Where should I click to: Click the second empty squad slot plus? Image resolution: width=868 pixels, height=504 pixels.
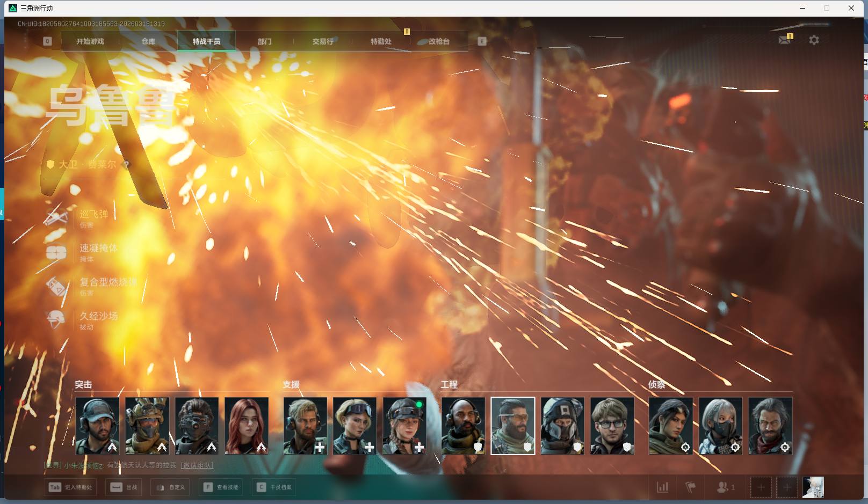click(786, 487)
